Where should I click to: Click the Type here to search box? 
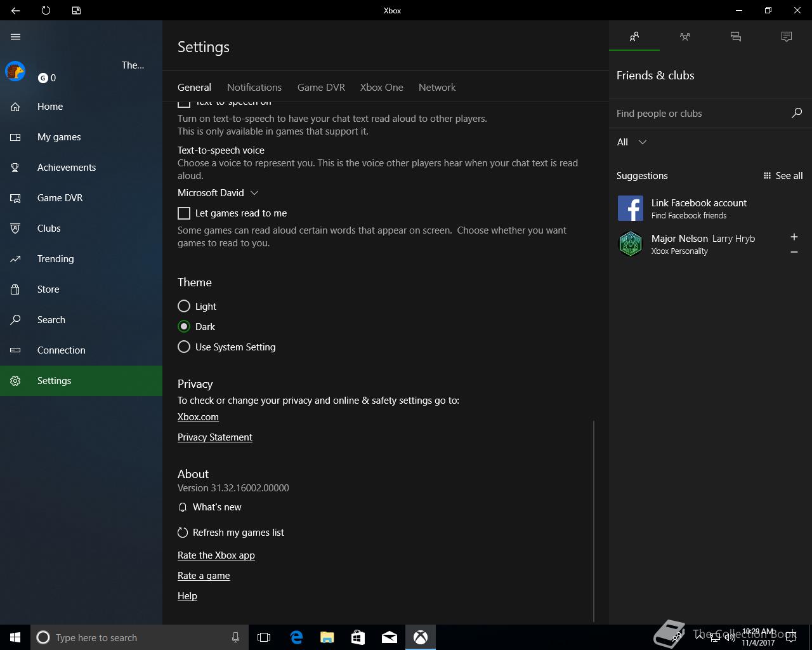(x=140, y=637)
